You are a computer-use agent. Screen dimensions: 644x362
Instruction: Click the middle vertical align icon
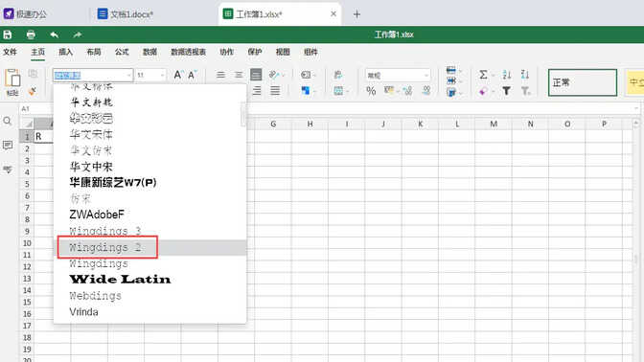(x=239, y=75)
